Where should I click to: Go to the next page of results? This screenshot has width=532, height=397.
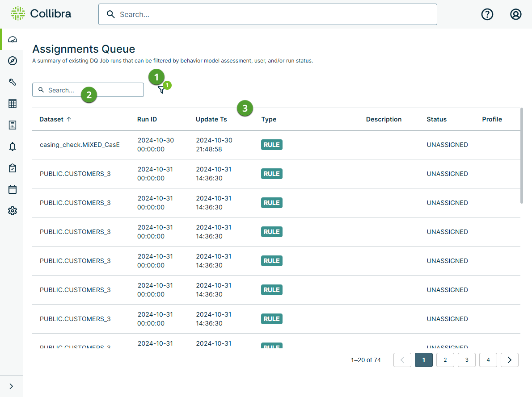tap(509, 360)
